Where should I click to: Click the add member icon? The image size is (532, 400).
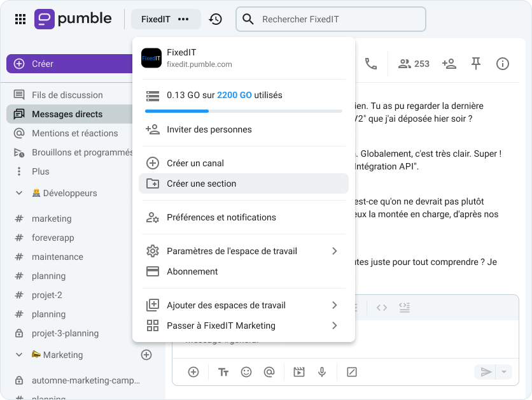(449, 64)
